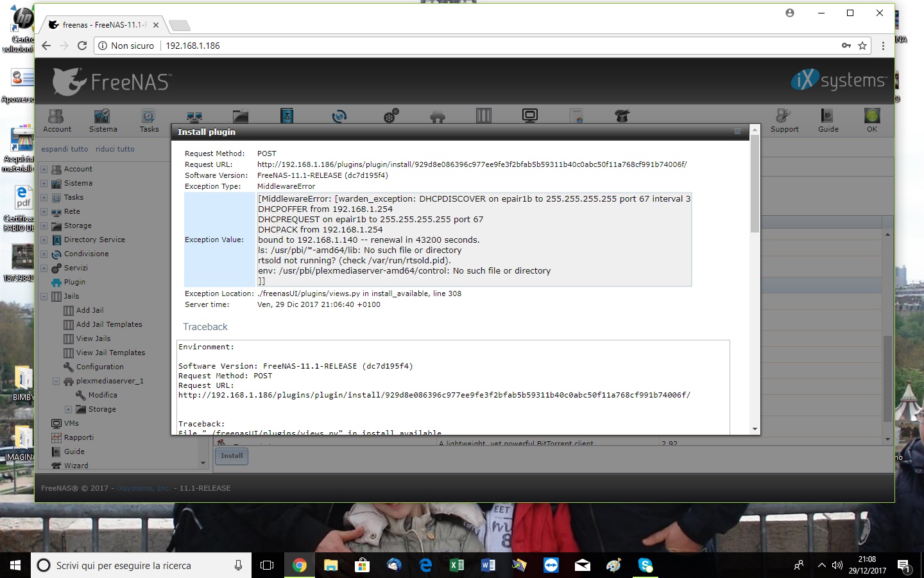Click the saved password key icon
The width and height of the screenshot is (924, 578).
pyautogui.click(x=846, y=46)
